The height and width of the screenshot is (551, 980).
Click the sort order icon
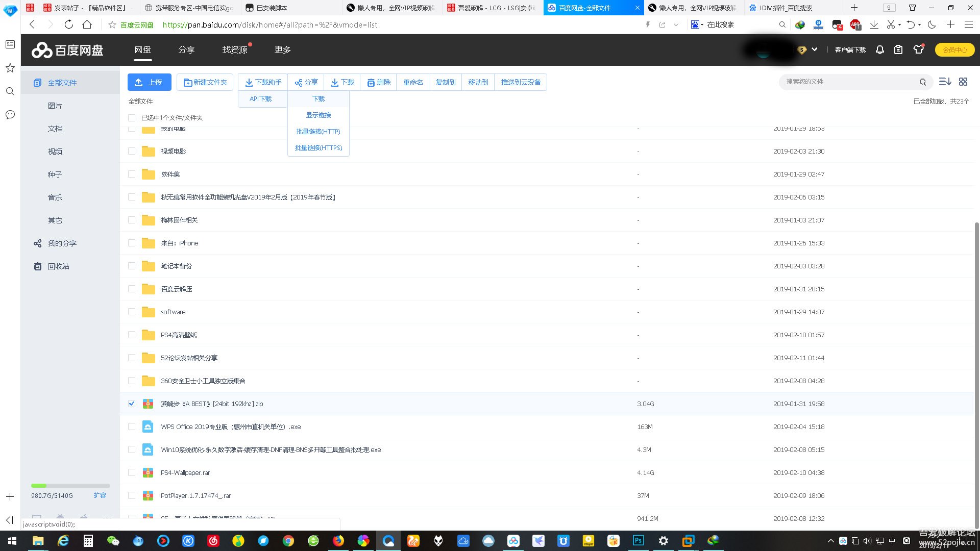tap(944, 82)
